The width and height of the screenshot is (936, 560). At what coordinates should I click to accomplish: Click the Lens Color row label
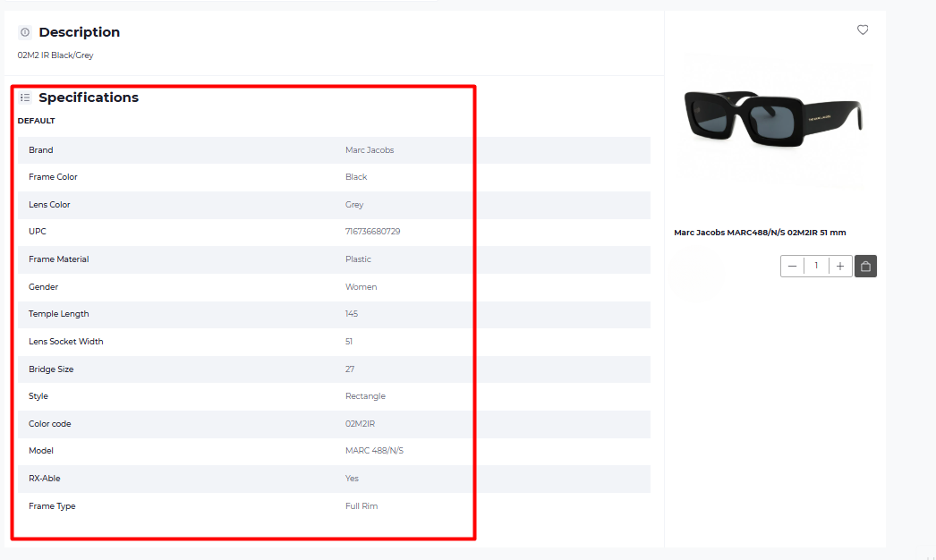[49, 204]
